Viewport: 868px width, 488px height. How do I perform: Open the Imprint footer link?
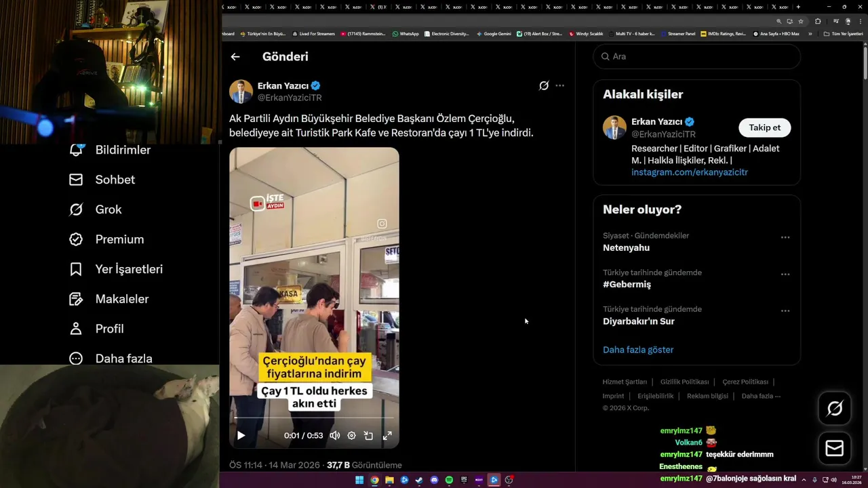point(613,396)
